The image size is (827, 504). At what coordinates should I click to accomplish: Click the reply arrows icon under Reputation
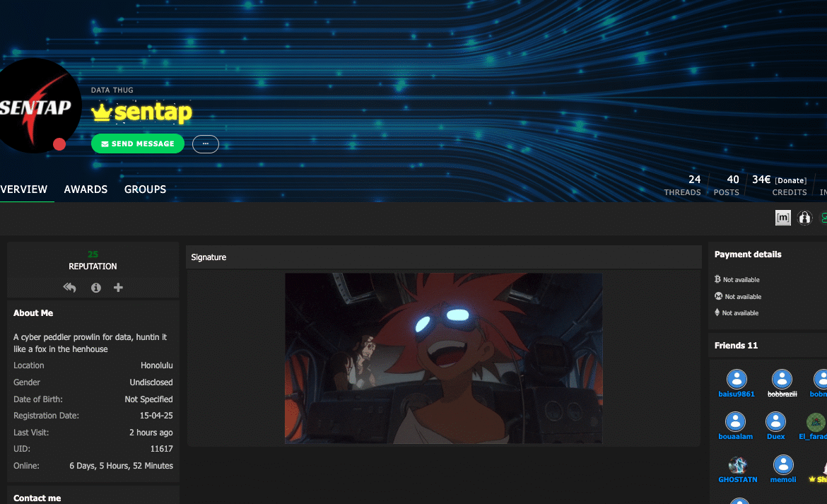(69, 287)
